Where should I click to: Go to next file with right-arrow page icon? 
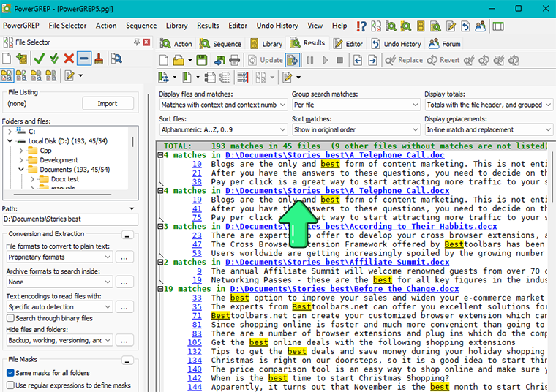pos(372,60)
